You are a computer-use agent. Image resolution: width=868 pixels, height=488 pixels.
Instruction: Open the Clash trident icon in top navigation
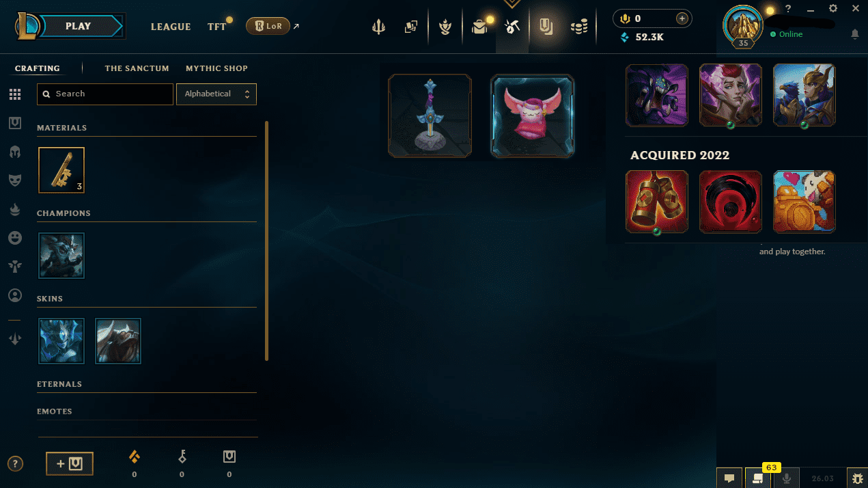pyautogui.click(x=378, y=27)
